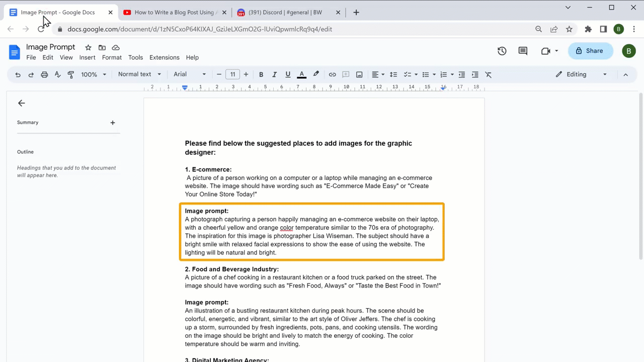Collapse the toolbar with up chevron
Screen dimensions: 644x362
pyautogui.click(x=625, y=74)
